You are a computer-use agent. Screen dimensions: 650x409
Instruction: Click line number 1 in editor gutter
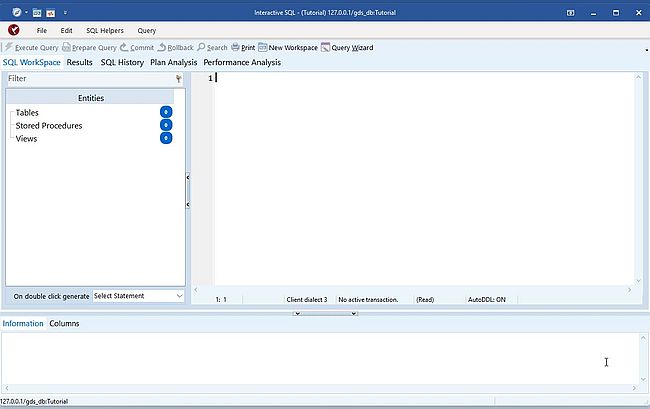pyautogui.click(x=210, y=78)
